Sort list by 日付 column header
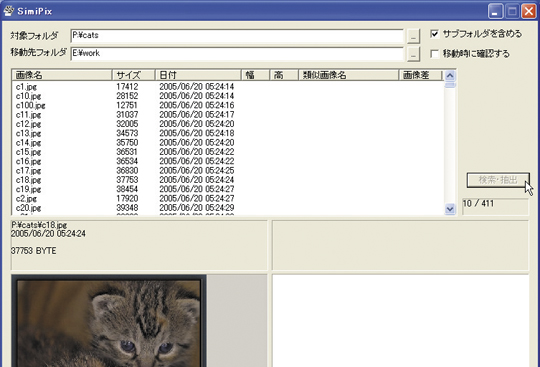The height and width of the screenshot is (367, 540). (198, 75)
